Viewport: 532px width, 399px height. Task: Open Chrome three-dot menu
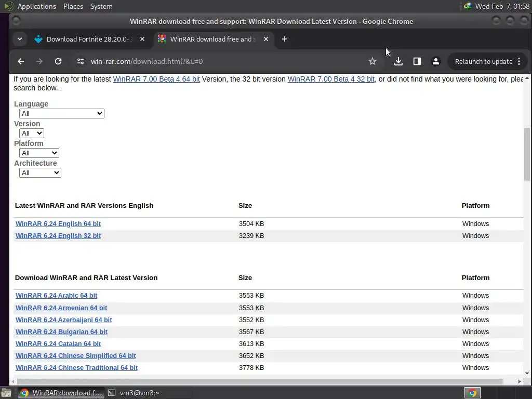[519, 61]
